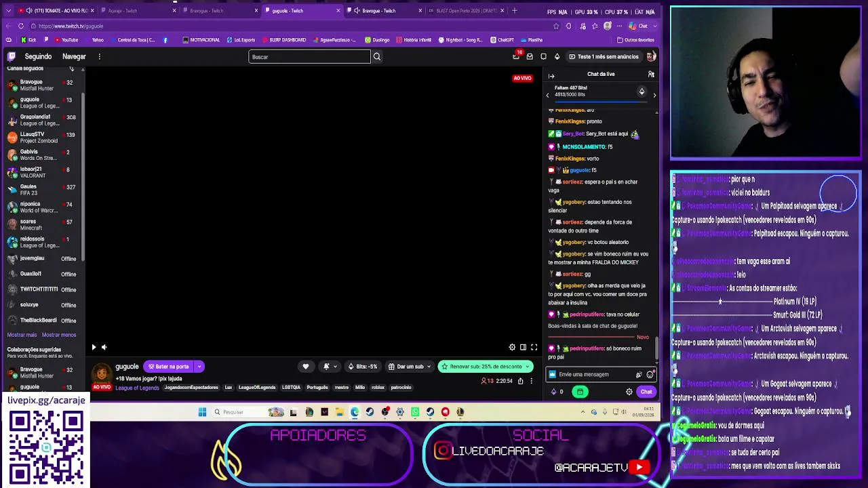Click the Bits goal progress bar
Viewport: 868px width, 488px height.
point(601,102)
